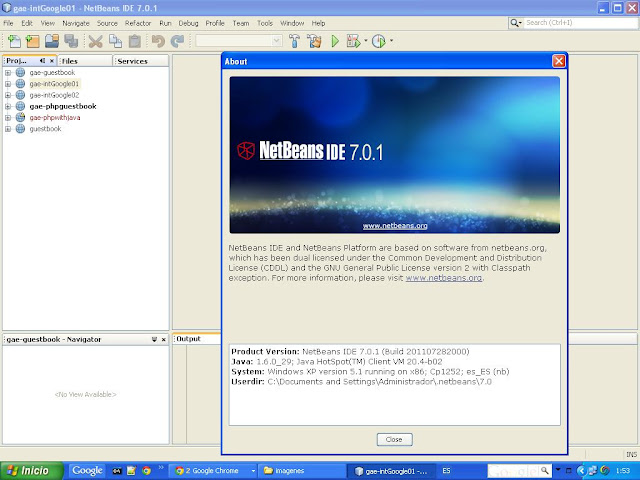Click the Profile Main Project icon

(379, 41)
